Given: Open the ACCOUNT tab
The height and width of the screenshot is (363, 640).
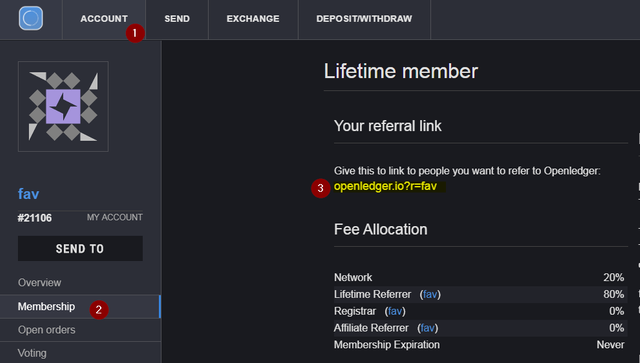Looking at the screenshot, I should click(104, 19).
